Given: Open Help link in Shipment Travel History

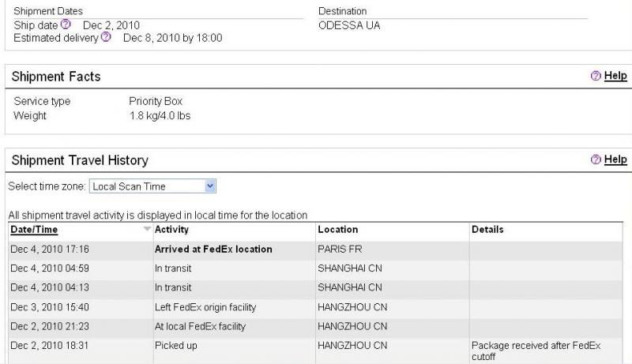Looking at the screenshot, I should (x=615, y=159).
